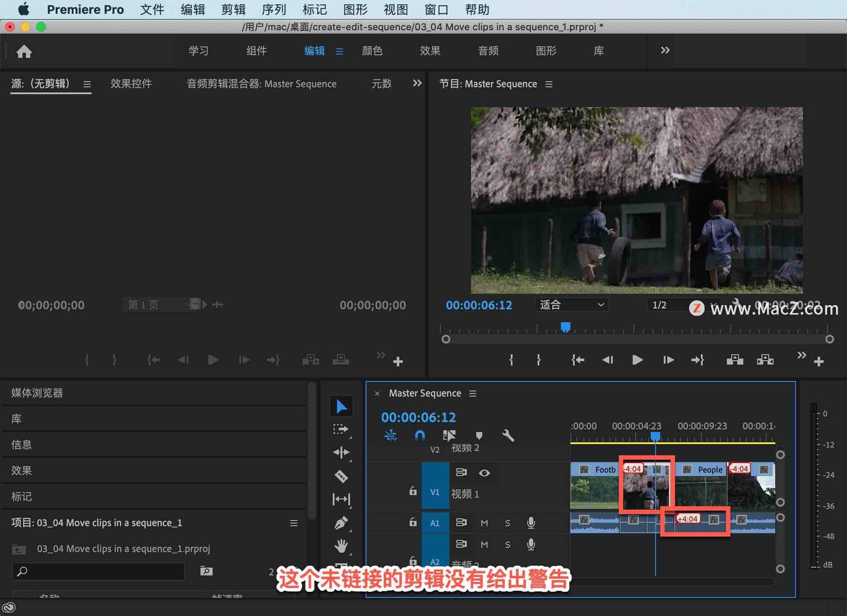Viewport: 847px width, 616px height.
Task: Select the Track Select Forward tool
Action: point(341,429)
